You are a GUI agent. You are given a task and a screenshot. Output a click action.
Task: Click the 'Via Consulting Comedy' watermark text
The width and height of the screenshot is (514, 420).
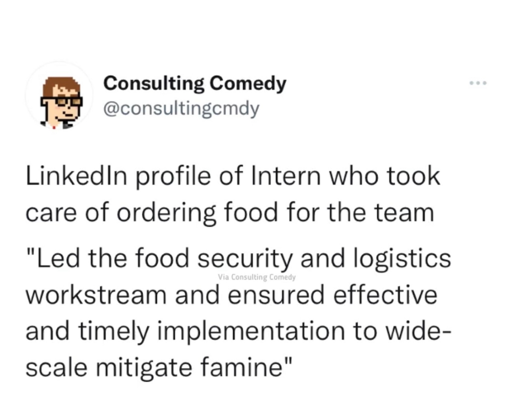(x=257, y=277)
